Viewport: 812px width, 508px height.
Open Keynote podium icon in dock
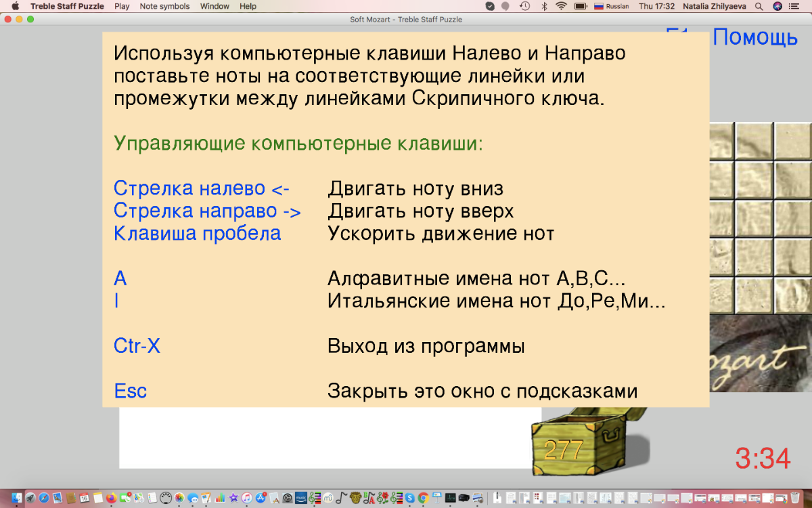pos(436,499)
